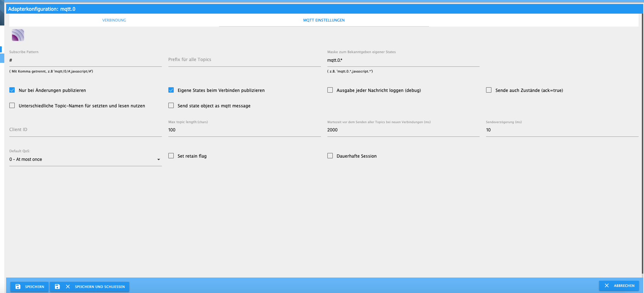
Task: Enable the Set retain flag checkbox
Action: coord(171,156)
